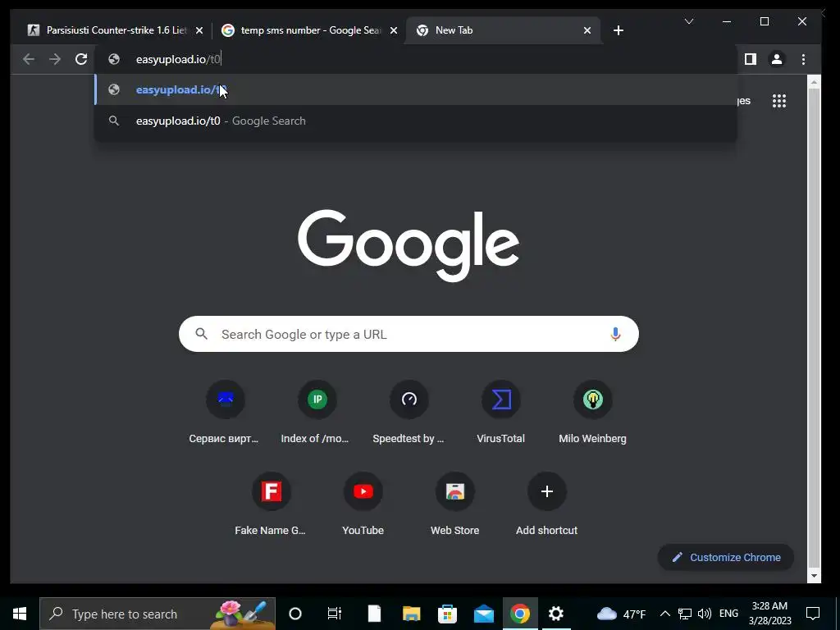Open VirusTotal shortcut

501,412
